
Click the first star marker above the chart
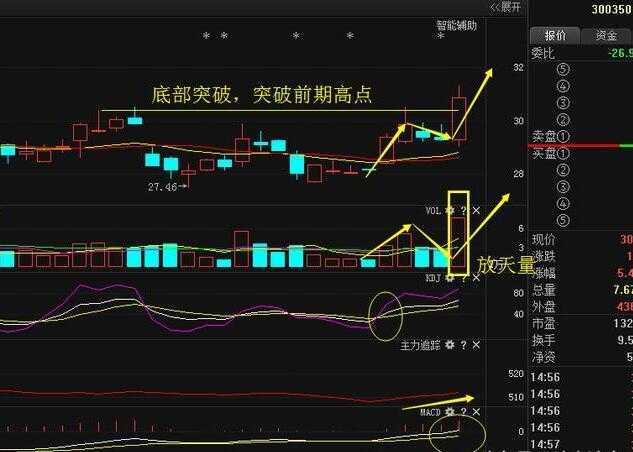[x=206, y=36]
